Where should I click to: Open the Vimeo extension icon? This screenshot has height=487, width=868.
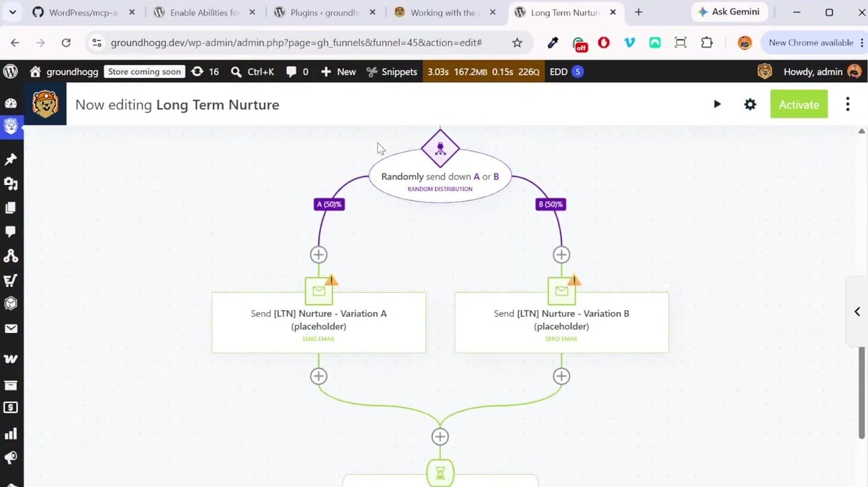[x=629, y=42]
